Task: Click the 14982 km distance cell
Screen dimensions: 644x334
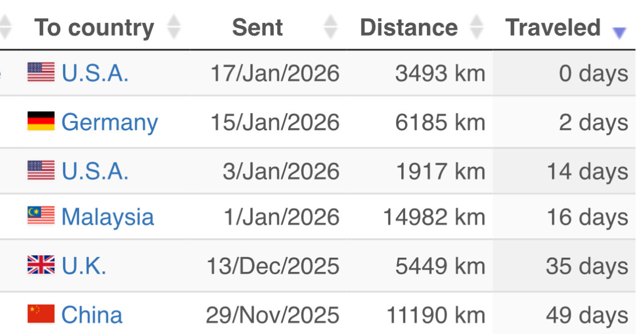Action: coord(434,217)
